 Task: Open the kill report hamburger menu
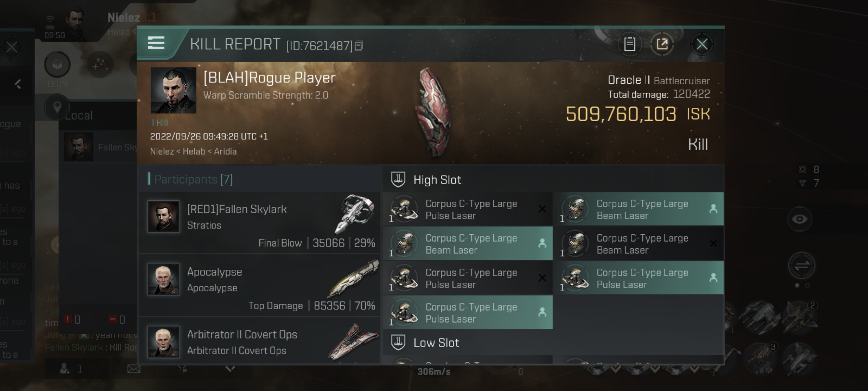coord(156,43)
